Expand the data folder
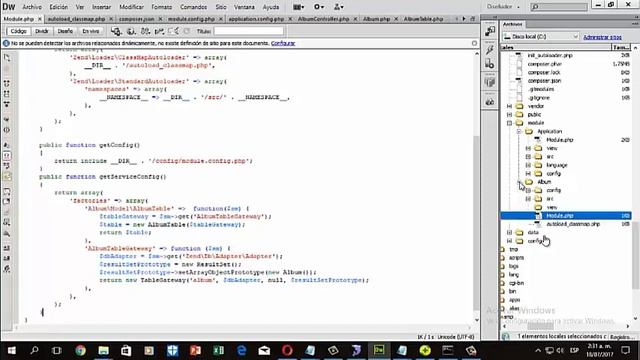Image resolution: width=640 pixels, height=360 pixels. [509, 233]
